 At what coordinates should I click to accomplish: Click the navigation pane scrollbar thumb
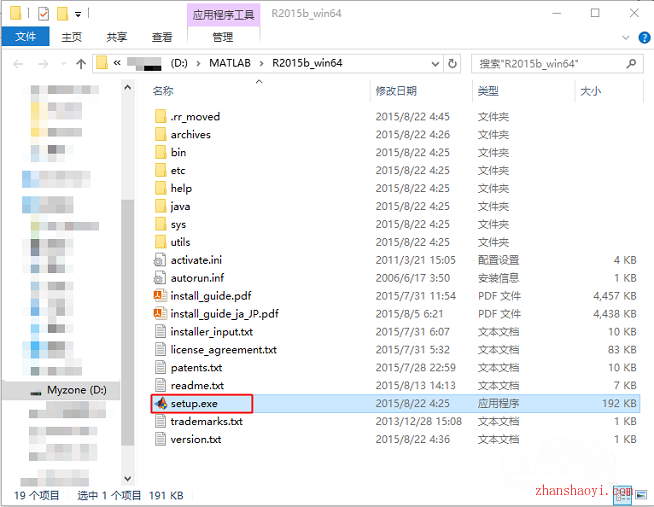click(128, 323)
